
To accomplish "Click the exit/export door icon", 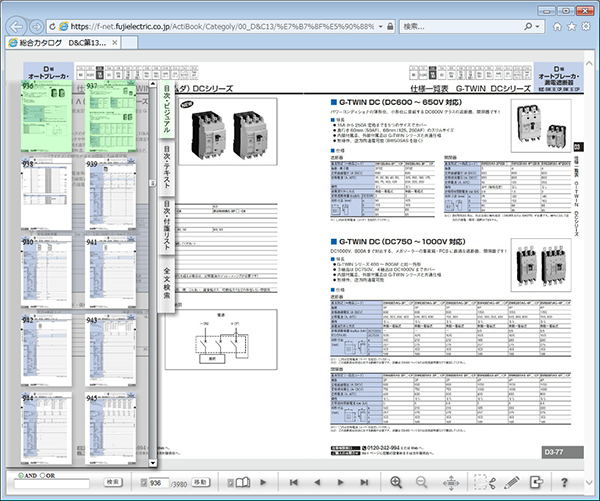I will pyautogui.click(x=536, y=482).
